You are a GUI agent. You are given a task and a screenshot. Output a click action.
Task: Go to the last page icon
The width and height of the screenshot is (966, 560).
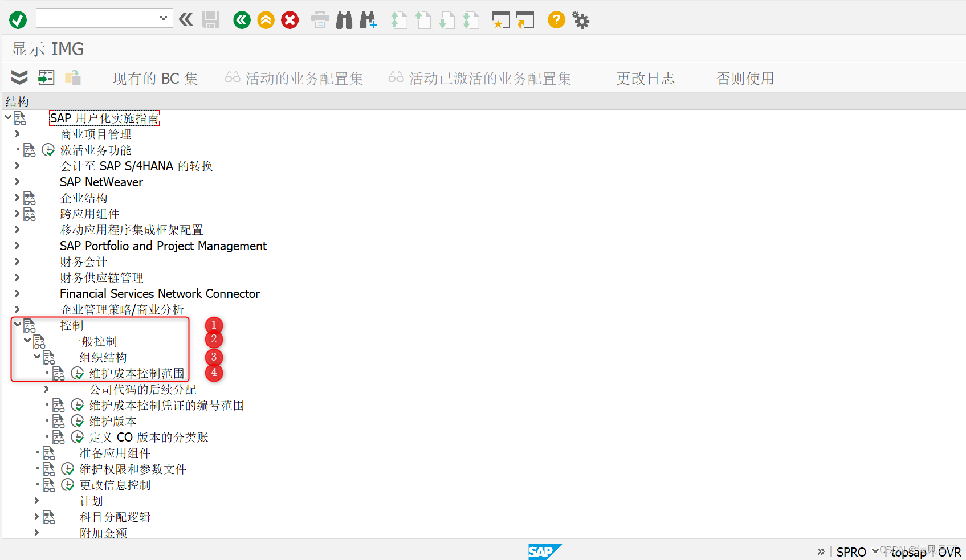point(471,21)
